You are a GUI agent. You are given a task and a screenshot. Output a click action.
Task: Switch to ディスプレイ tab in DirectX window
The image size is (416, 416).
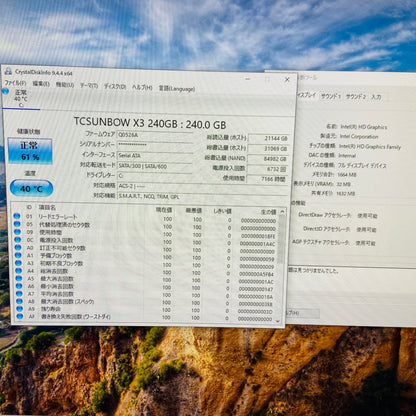click(306, 95)
